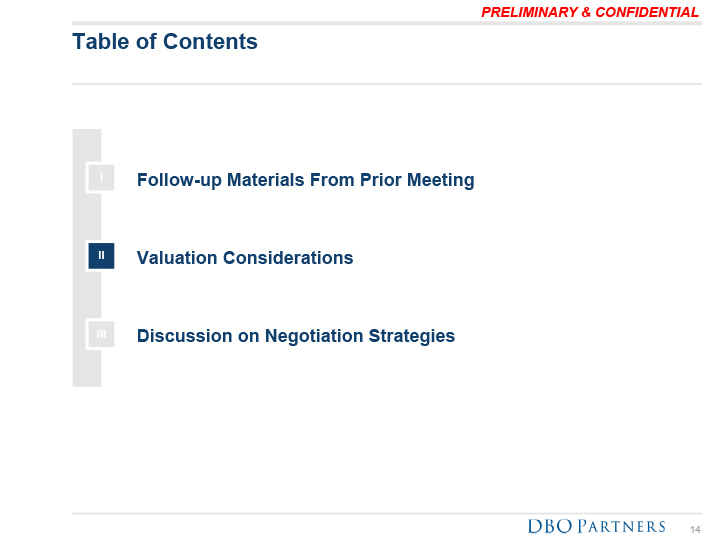Click the word 'PRELIMINARY' in the red header

point(529,12)
